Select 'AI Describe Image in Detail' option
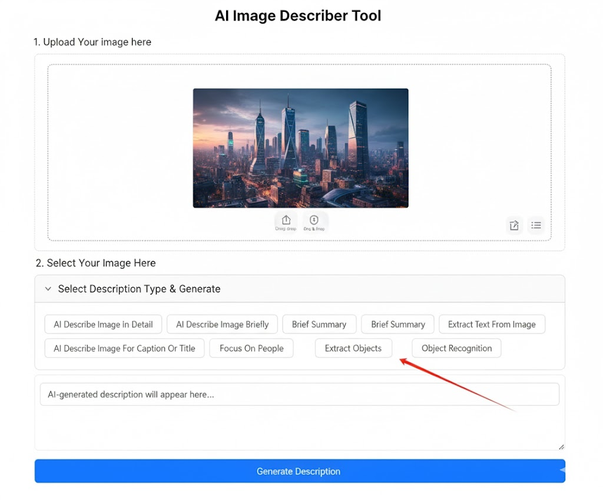The height and width of the screenshot is (500, 603). pos(103,324)
